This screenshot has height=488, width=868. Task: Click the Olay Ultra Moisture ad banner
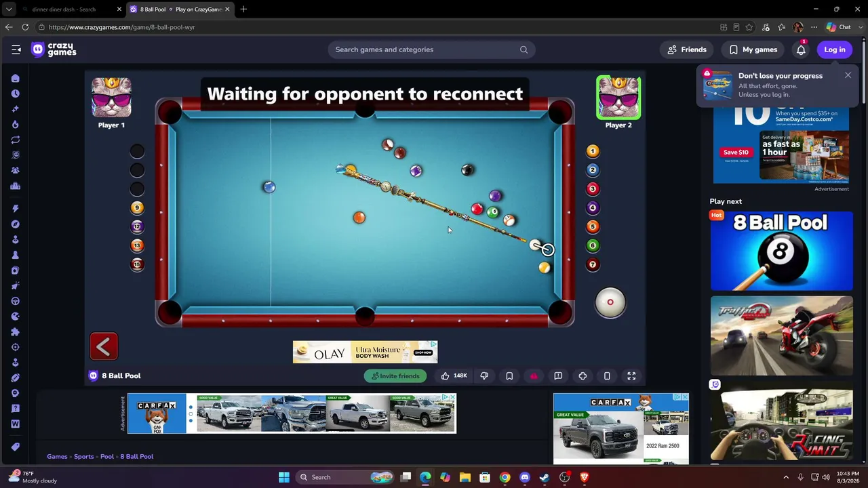point(365,352)
